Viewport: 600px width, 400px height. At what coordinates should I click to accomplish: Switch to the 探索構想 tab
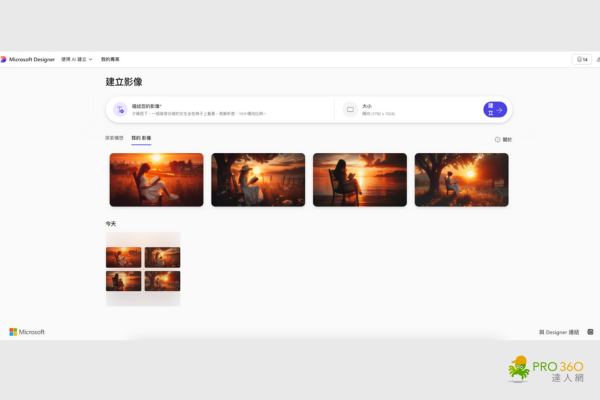(114, 138)
